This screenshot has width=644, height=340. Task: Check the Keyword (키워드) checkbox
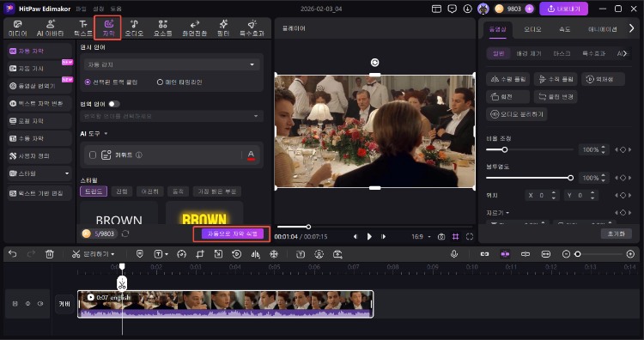93,155
